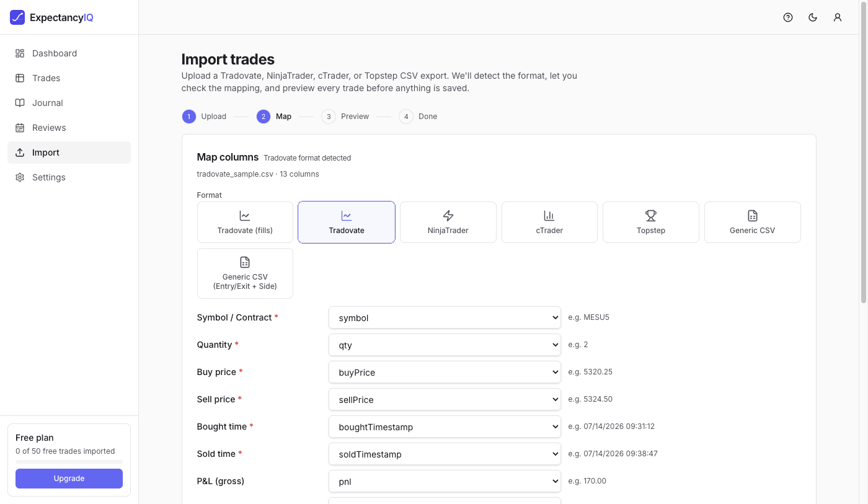Click the Journal book icon in sidebar
The image size is (868, 504).
point(20,103)
